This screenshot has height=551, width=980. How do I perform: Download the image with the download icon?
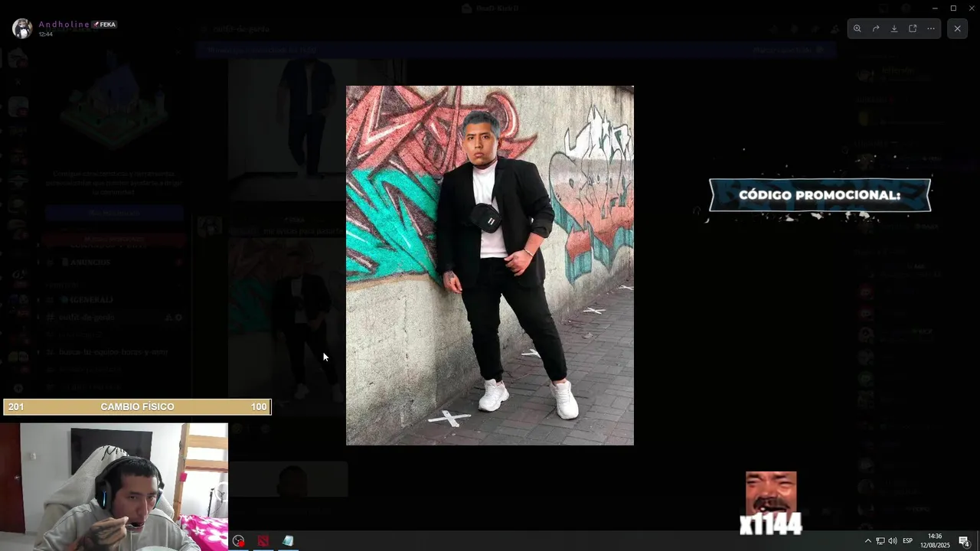tap(893, 28)
